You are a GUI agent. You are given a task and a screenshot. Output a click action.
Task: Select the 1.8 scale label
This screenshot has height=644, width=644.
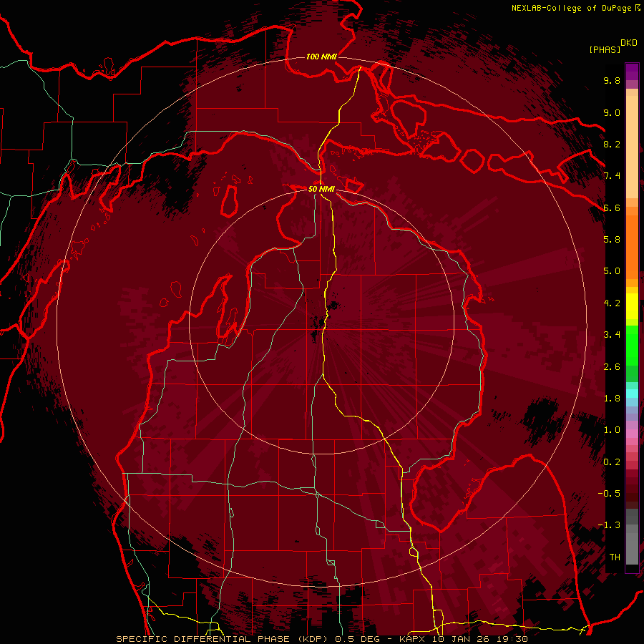pyautogui.click(x=612, y=399)
